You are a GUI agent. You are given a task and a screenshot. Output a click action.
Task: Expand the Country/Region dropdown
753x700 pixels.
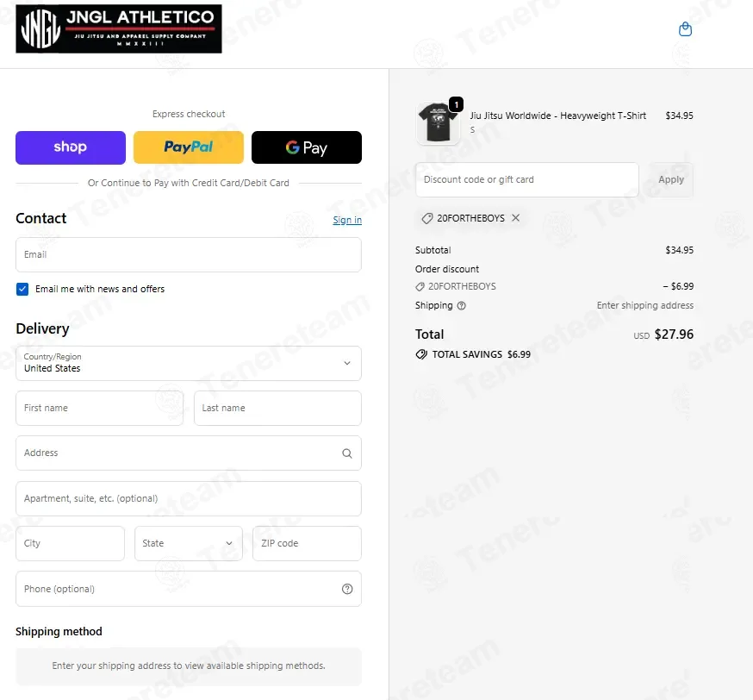(x=188, y=363)
